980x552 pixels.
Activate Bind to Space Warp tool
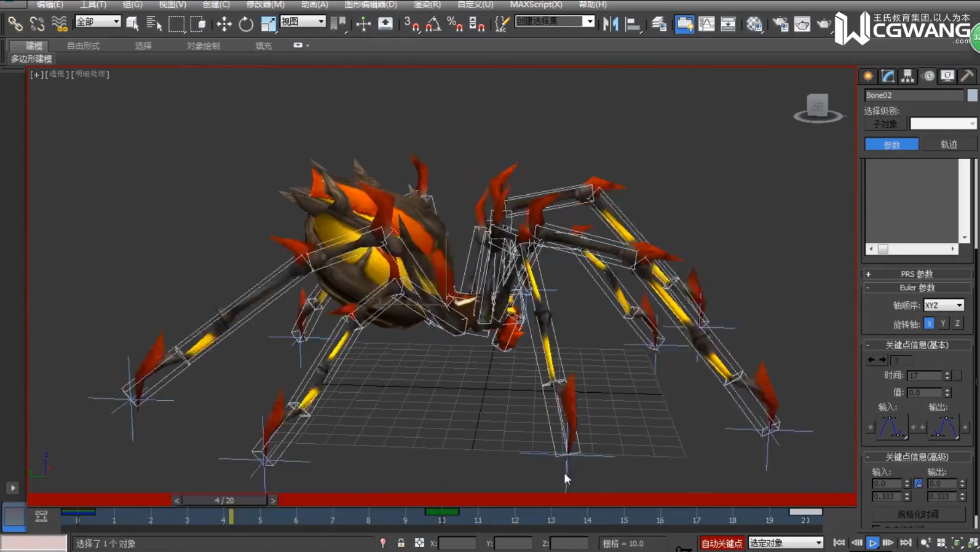(x=59, y=24)
